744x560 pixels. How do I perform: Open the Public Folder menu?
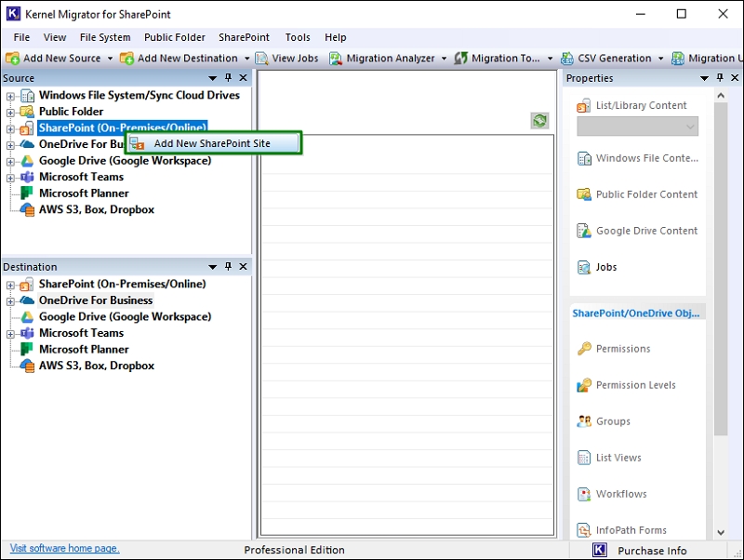click(x=174, y=37)
